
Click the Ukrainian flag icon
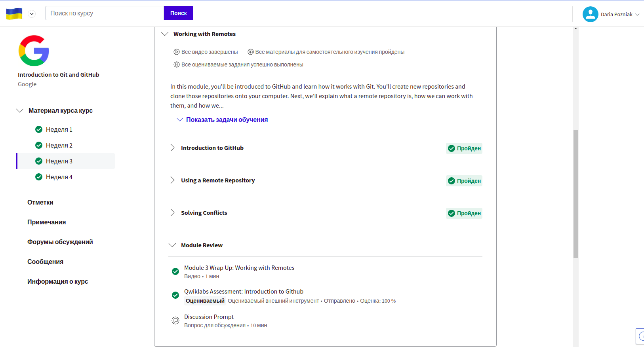click(14, 14)
